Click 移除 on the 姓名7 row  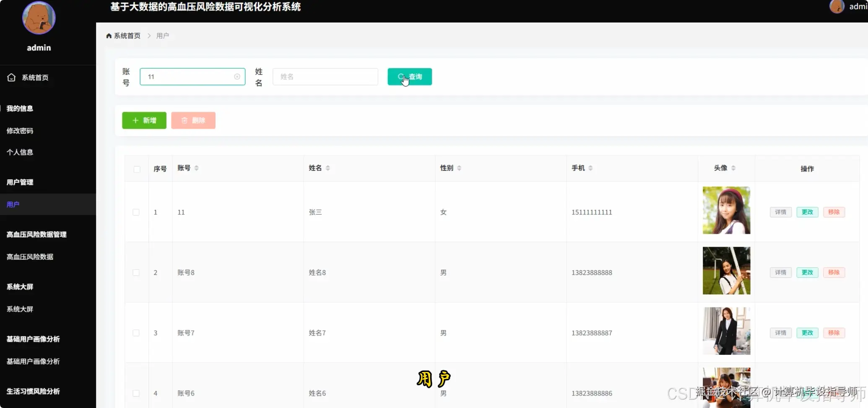(834, 333)
